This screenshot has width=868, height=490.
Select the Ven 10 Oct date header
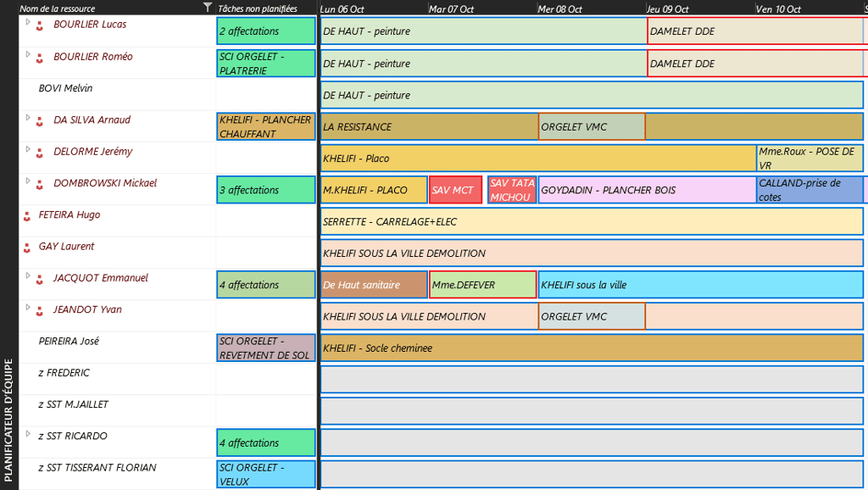pos(778,8)
